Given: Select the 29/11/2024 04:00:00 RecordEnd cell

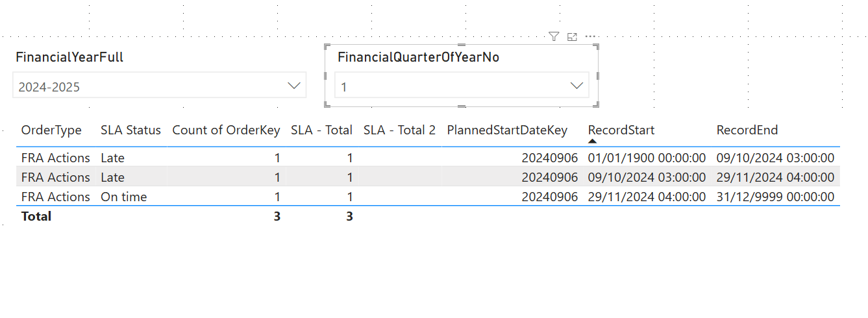Looking at the screenshot, I should (x=775, y=177).
